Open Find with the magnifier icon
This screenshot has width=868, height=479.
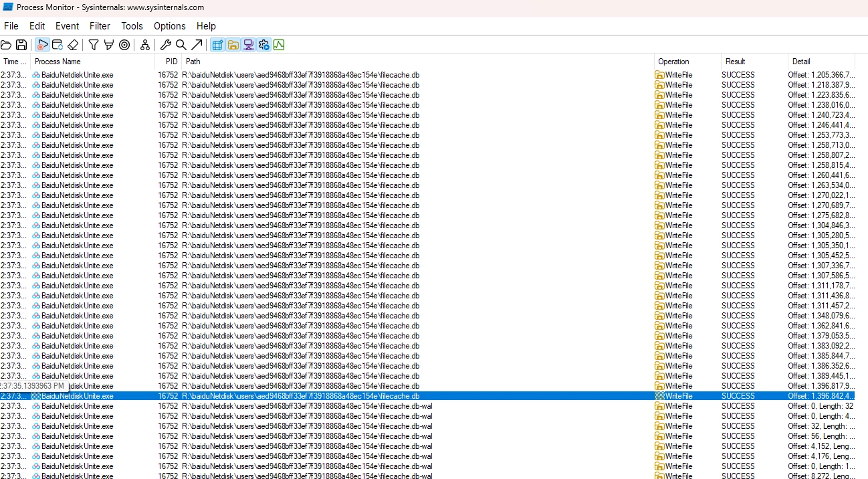181,45
